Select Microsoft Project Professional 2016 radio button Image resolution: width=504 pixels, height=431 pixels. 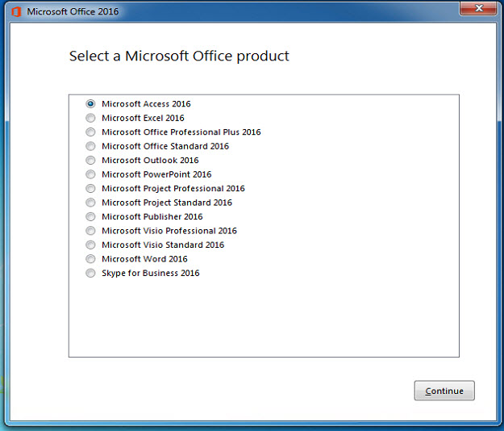pos(90,189)
